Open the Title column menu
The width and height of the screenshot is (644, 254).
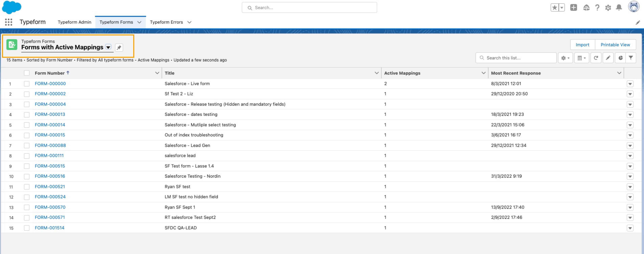click(376, 73)
